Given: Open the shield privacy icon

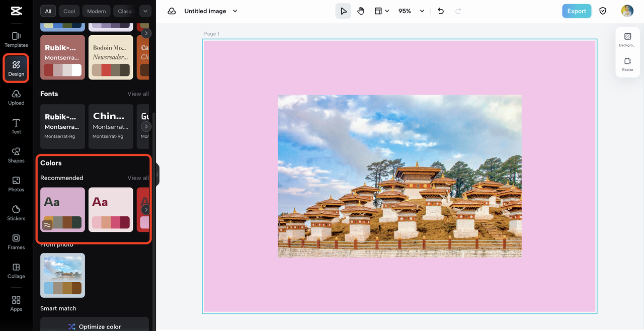Looking at the screenshot, I should click(603, 11).
